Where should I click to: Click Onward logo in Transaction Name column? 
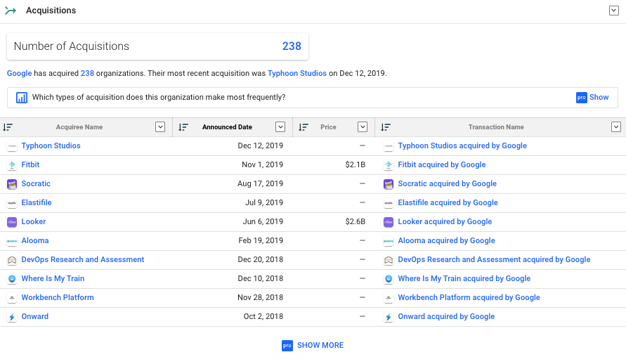click(389, 316)
